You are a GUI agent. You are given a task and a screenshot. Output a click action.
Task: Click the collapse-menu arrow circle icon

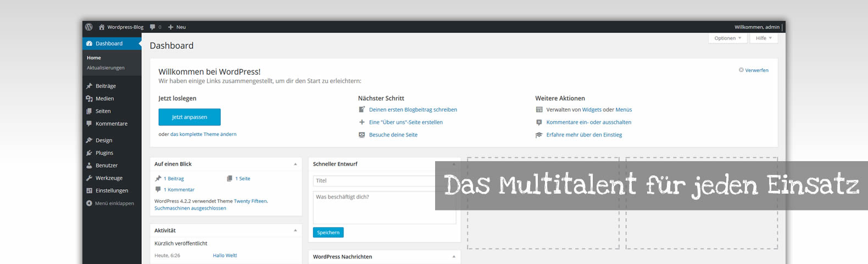[89, 204]
